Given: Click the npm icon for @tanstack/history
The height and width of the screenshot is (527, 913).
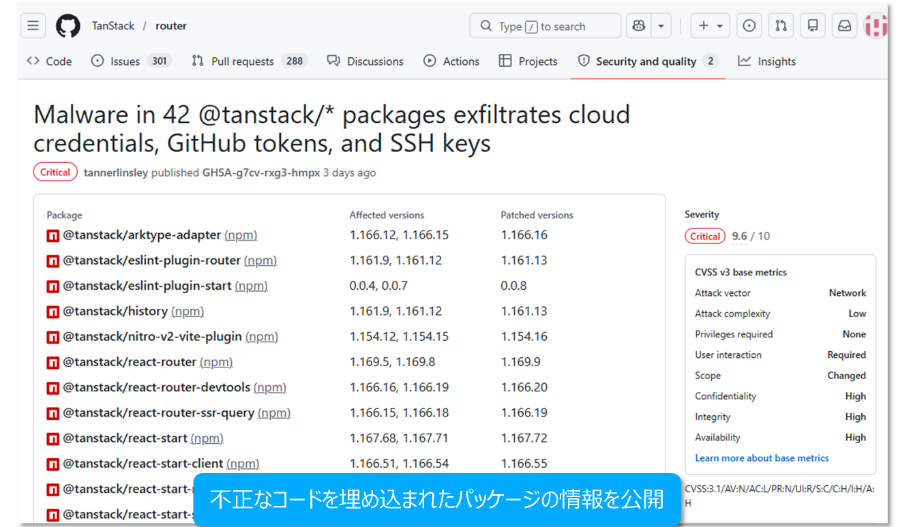Looking at the screenshot, I should [x=52, y=312].
